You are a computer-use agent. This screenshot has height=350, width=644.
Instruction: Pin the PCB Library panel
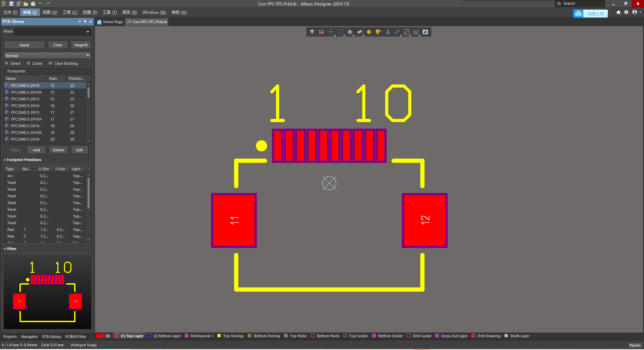(x=85, y=21)
